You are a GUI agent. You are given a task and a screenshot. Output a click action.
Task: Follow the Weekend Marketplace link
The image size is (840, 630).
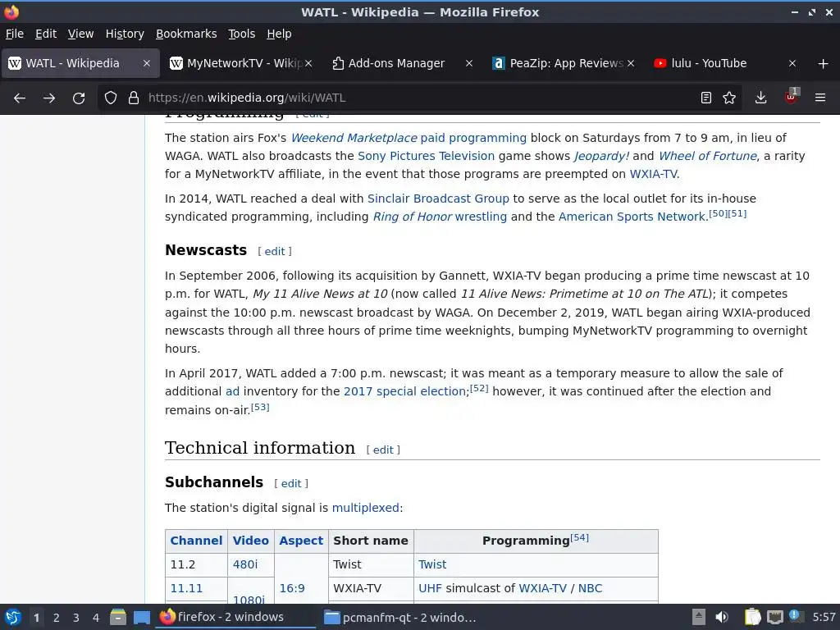point(354,138)
